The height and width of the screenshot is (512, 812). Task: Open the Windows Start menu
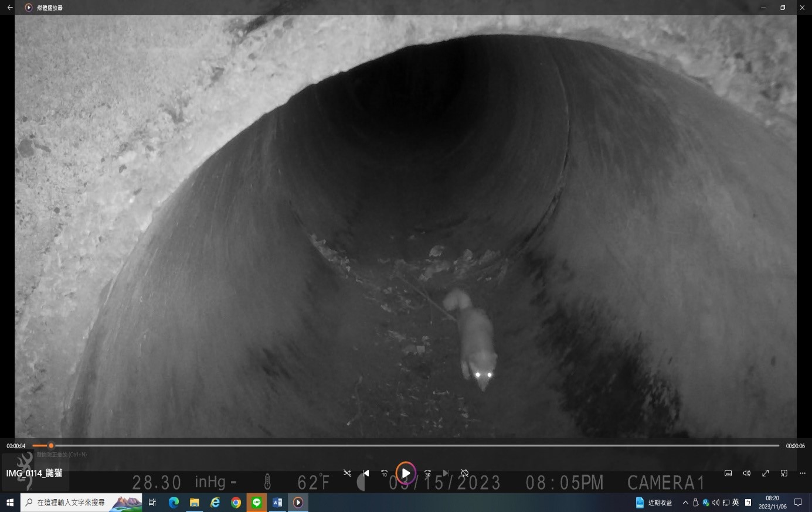10,503
